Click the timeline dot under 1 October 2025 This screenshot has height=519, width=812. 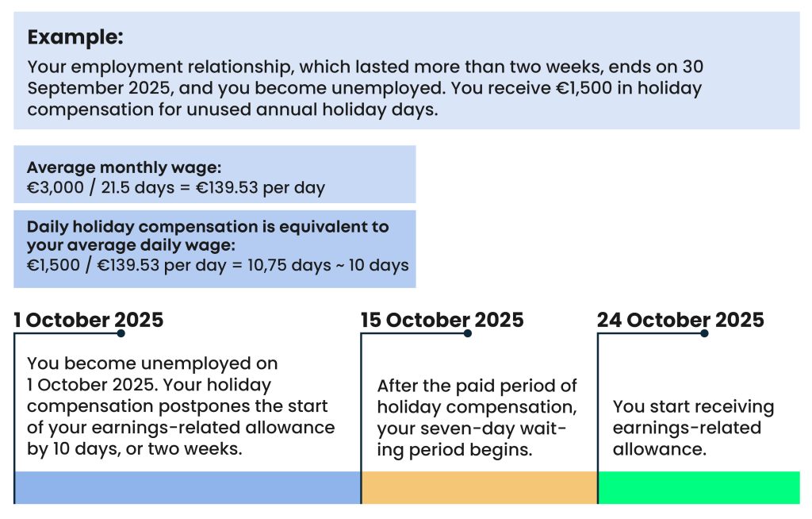coord(121,333)
